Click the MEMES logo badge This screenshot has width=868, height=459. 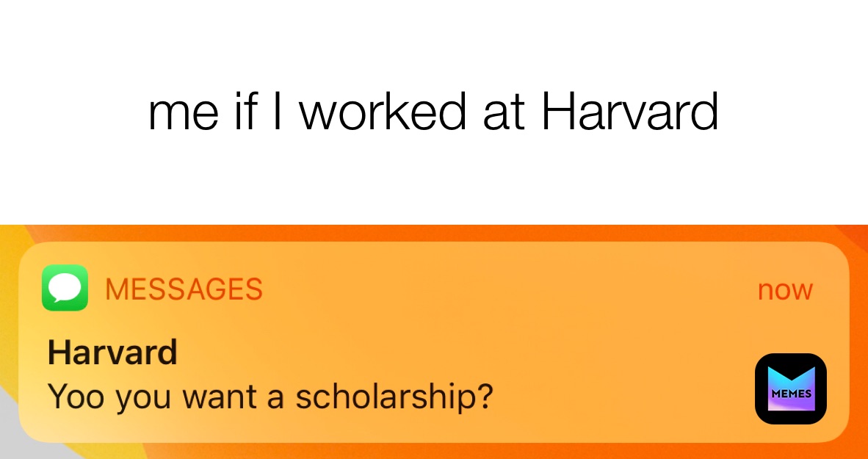(790, 388)
